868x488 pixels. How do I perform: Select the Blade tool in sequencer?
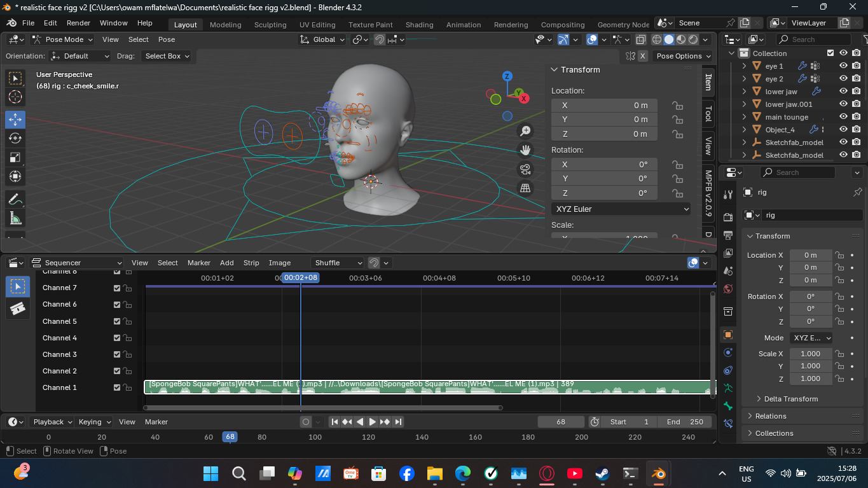pos(18,308)
